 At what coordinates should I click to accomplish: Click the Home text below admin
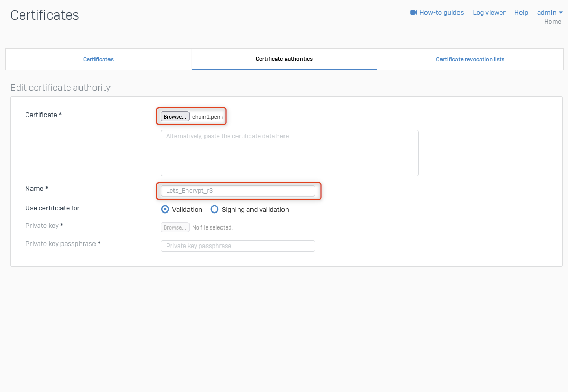553,22
